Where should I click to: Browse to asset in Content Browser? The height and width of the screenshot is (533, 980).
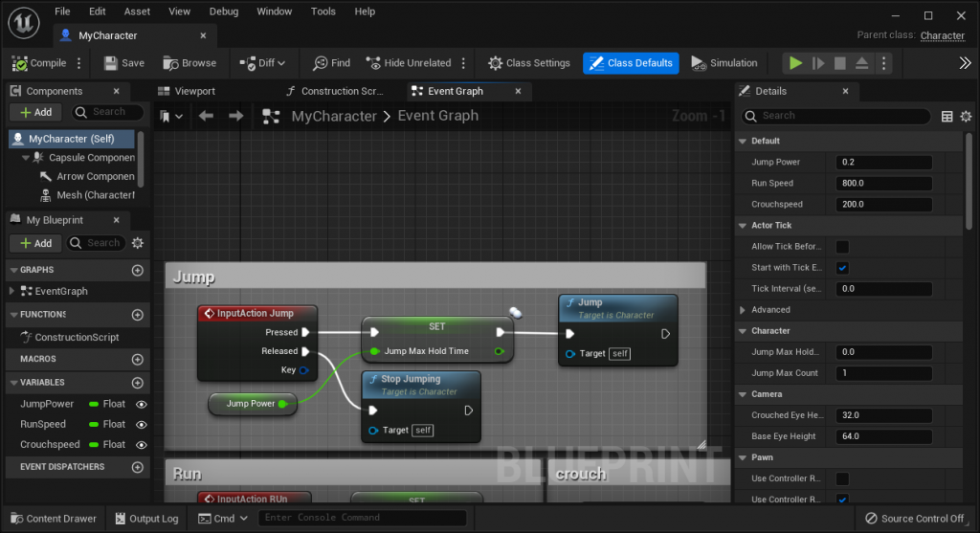pos(190,63)
